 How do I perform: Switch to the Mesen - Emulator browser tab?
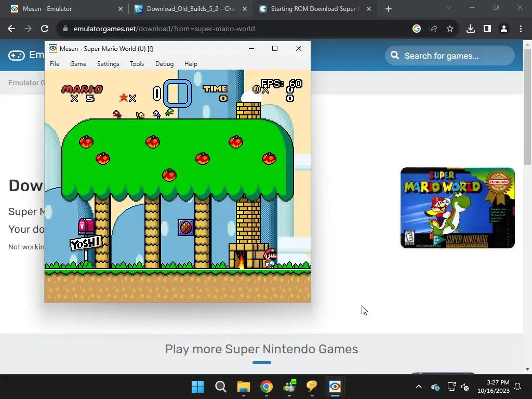(66, 9)
